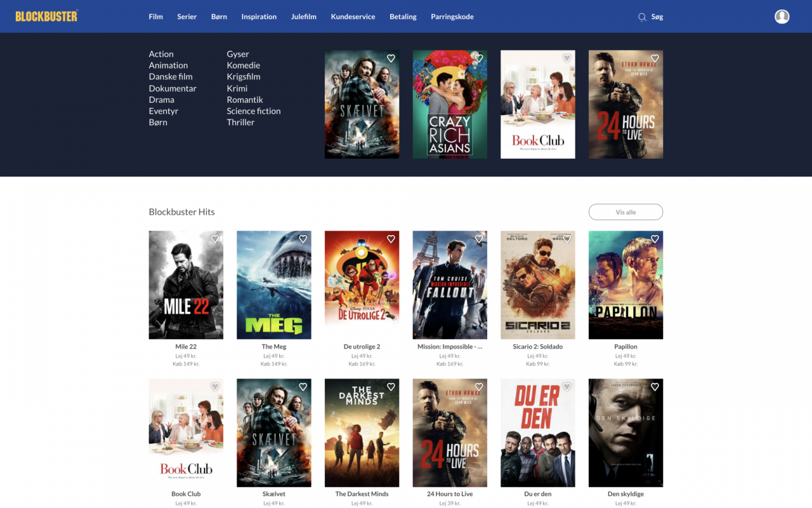Open the Mile 22 poster
The height and width of the screenshot is (508, 812).
click(x=186, y=285)
